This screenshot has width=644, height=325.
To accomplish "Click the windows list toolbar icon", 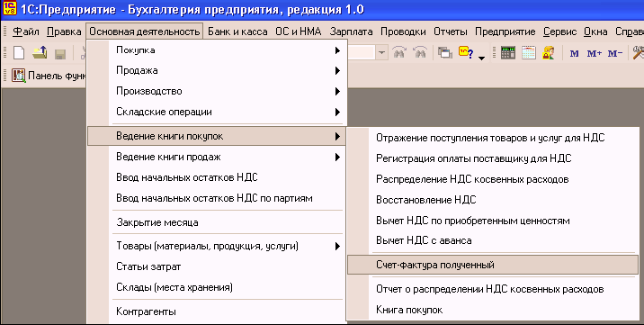I will coord(445,53).
